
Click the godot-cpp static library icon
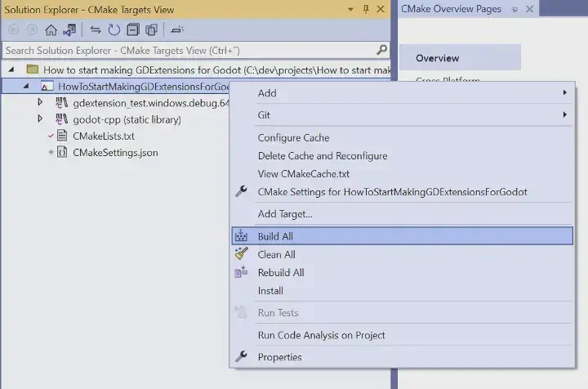coord(61,119)
